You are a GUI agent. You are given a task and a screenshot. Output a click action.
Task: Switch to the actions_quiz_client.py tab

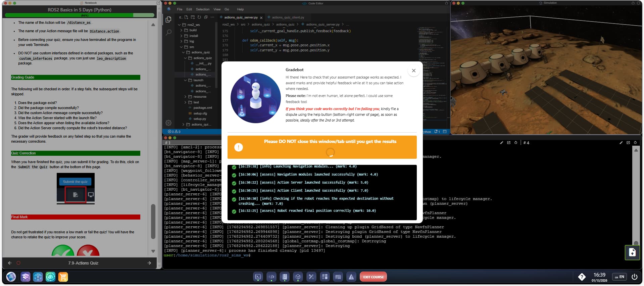coord(288,17)
